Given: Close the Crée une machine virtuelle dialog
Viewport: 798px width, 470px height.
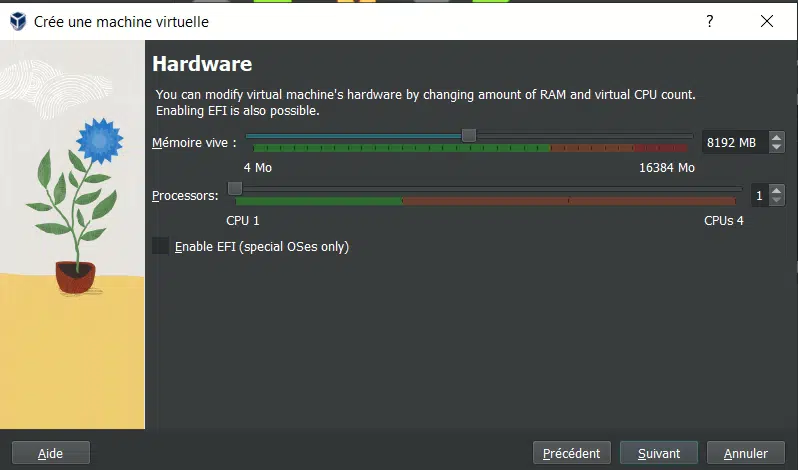Looking at the screenshot, I should tap(766, 21).
